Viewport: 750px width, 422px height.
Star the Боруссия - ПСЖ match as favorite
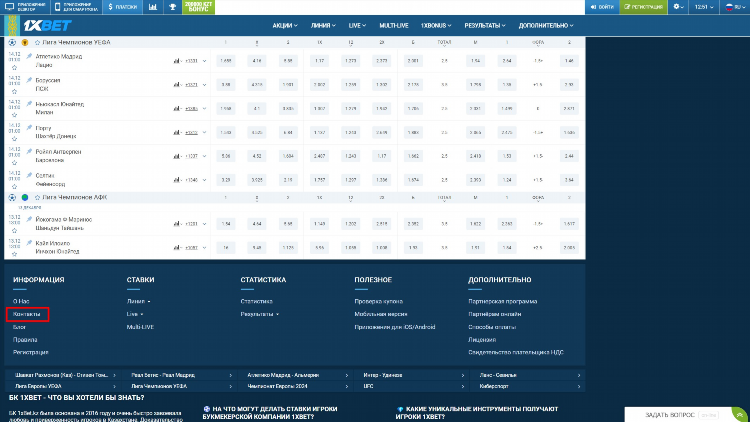(14, 91)
